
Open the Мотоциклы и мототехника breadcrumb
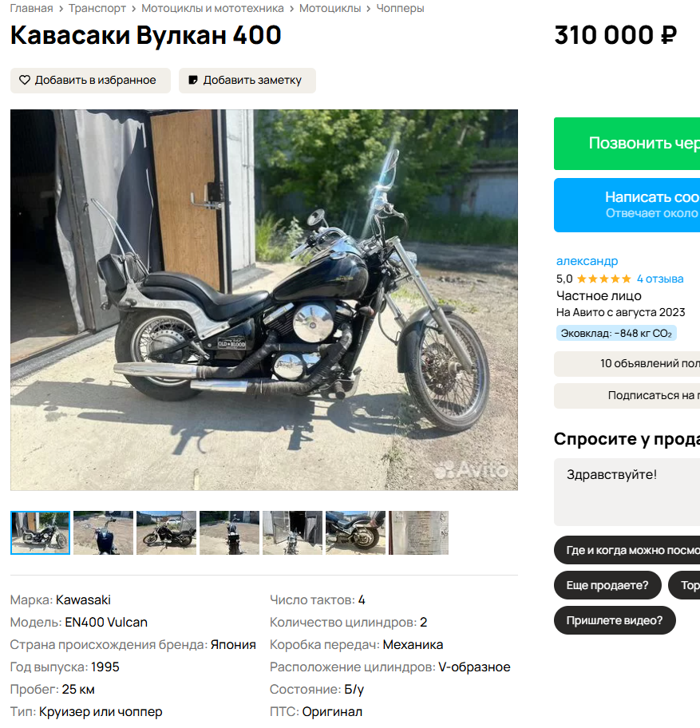(212, 8)
